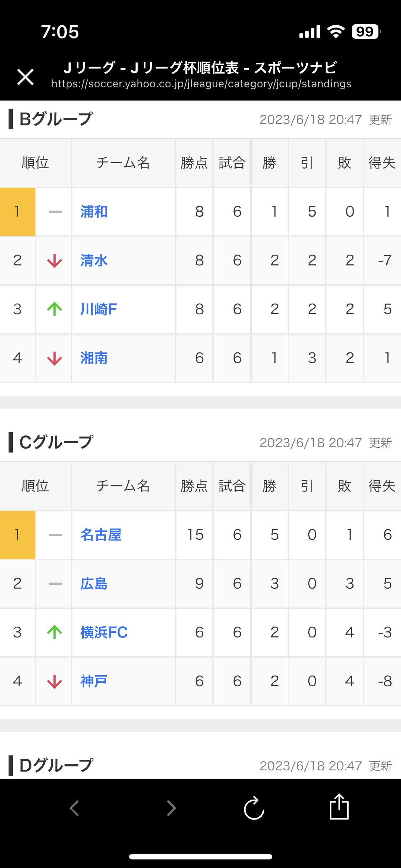Tap the battery indicator in status bar

point(366,32)
